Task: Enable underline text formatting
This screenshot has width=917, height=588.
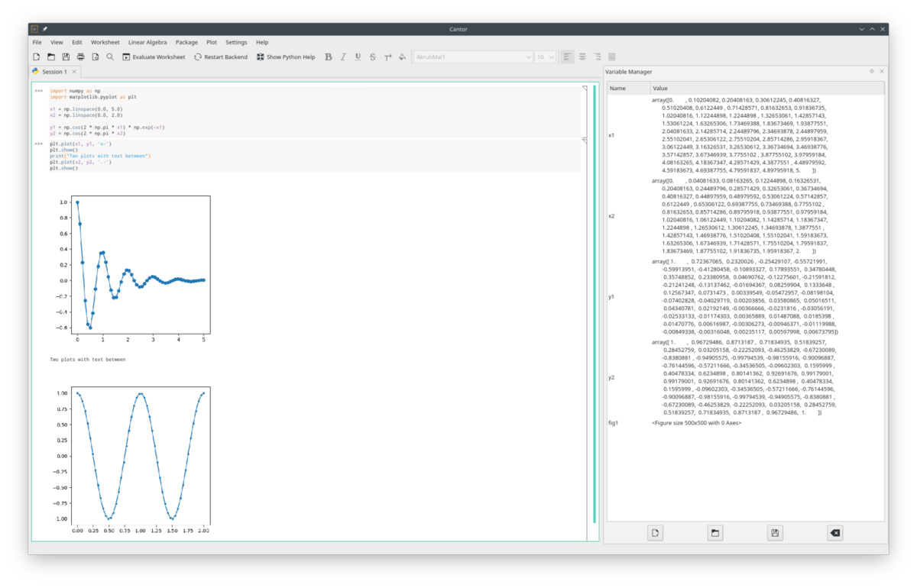Action: [x=358, y=57]
